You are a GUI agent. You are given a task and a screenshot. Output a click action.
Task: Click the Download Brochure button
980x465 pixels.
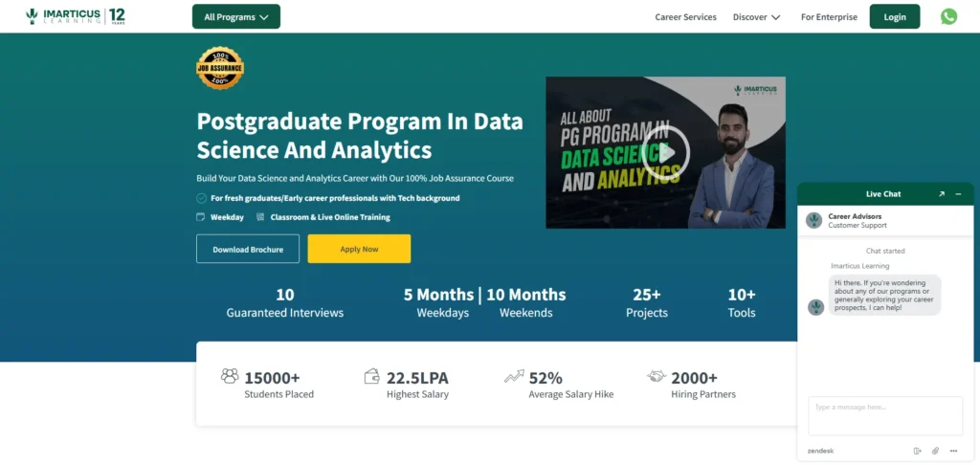point(248,249)
